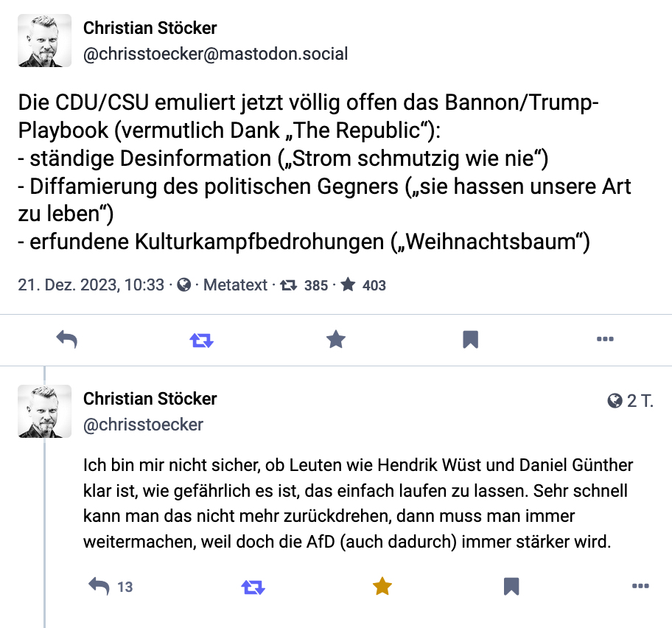672x628 pixels.
Task: Favorite the main post with star
Action: [x=336, y=339]
